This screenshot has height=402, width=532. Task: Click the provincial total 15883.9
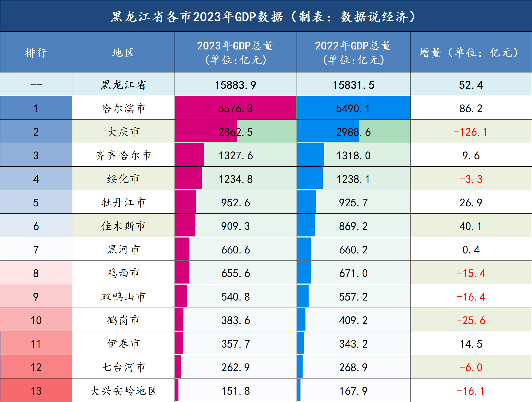235,85
